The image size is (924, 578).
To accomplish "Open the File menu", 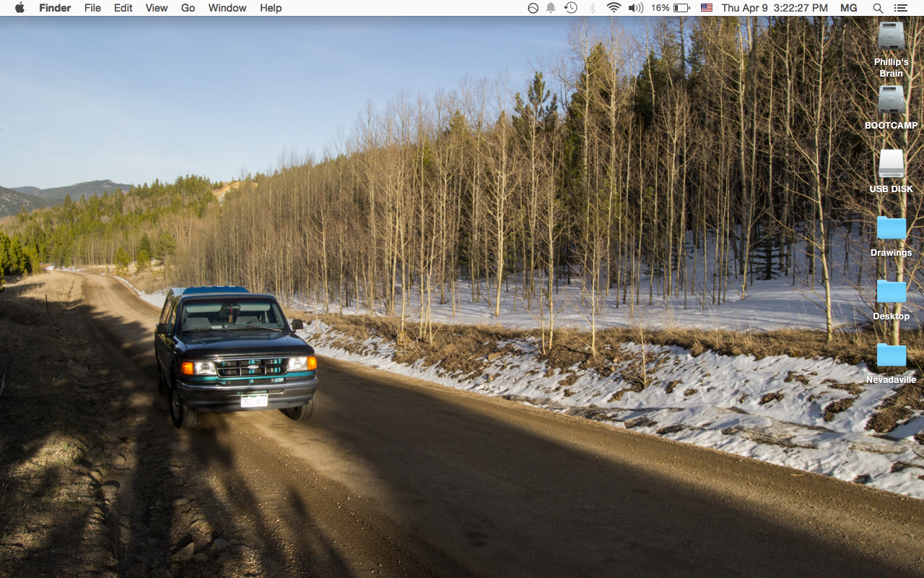I will pos(92,8).
